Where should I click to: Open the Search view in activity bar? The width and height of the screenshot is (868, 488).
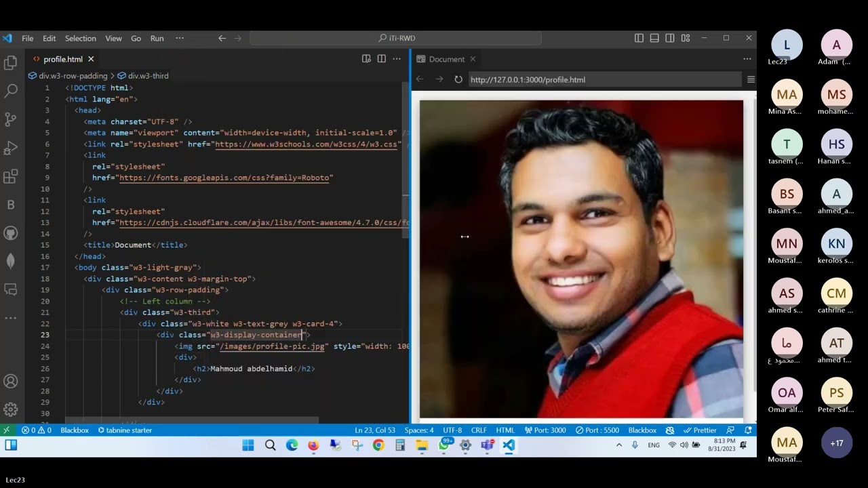11,91
